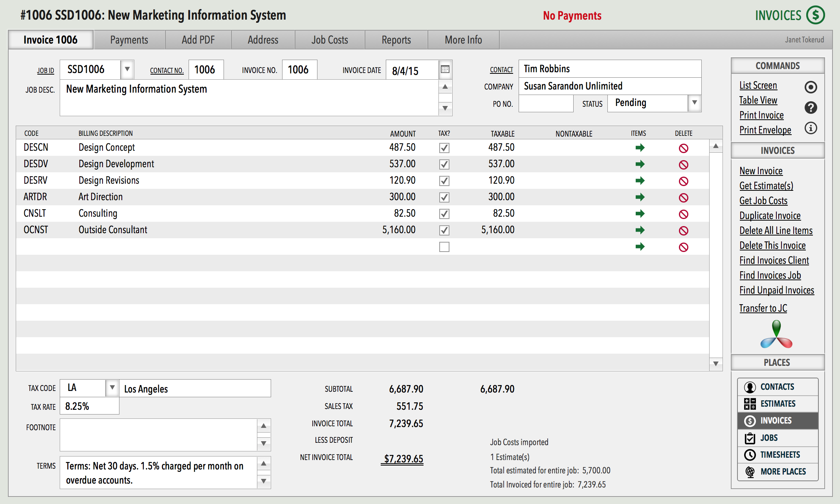840x504 pixels.
Task: Delete the Outside Consultant line item
Action: coord(683,230)
